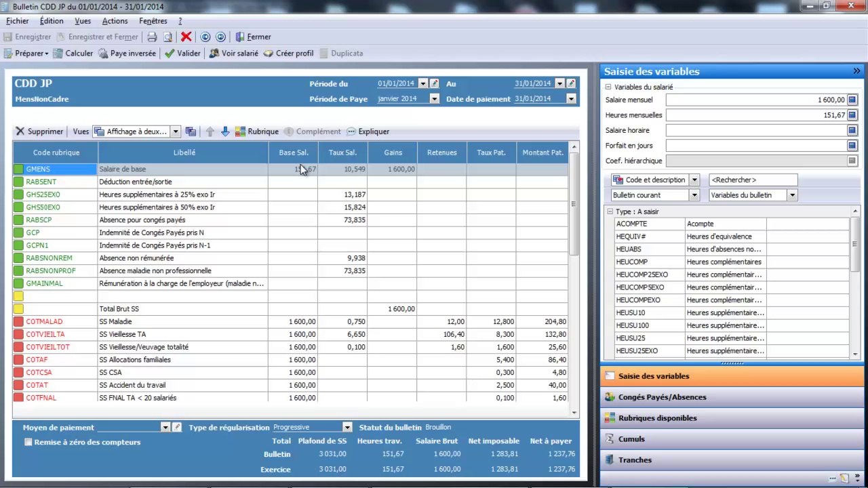Screen dimensions: 868x488
Task: Click the Base Sal. column header
Action: [294, 152]
